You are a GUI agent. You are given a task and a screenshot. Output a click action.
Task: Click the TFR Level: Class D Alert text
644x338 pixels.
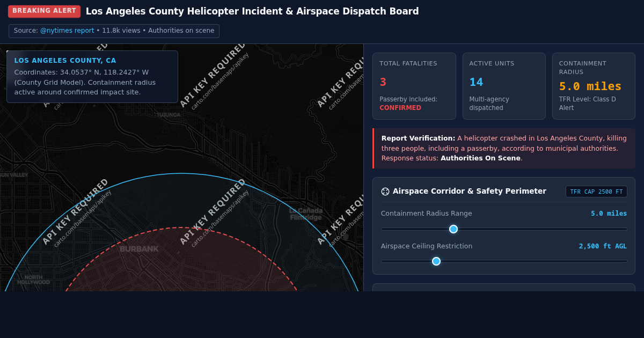[x=587, y=104]
